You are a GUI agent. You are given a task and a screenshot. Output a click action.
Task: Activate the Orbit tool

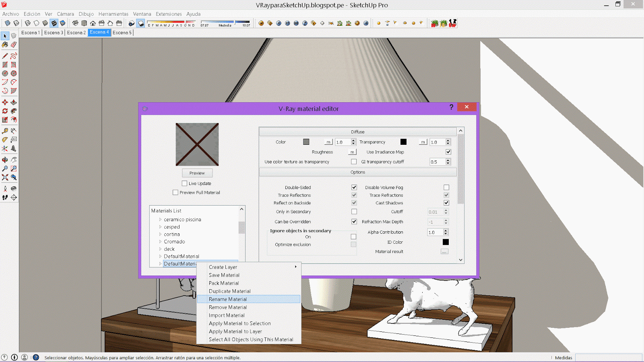[x=5, y=160]
